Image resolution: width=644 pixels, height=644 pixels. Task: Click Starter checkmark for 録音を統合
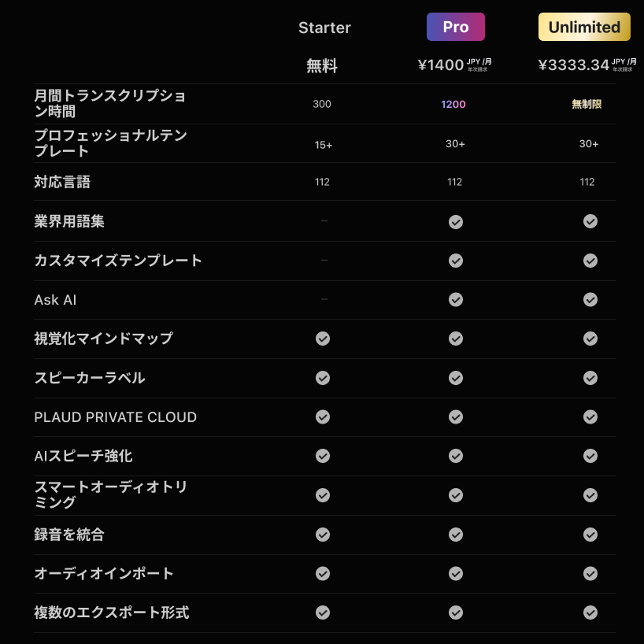(x=323, y=535)
